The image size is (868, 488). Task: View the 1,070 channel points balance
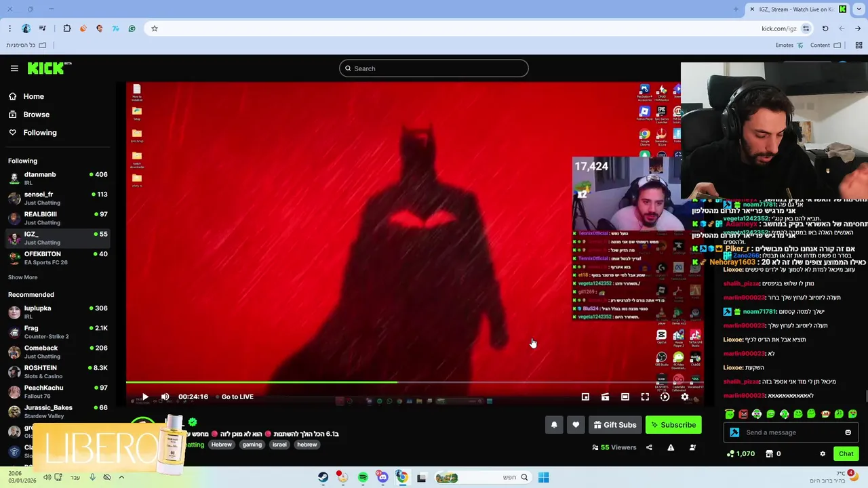[741, 453]
